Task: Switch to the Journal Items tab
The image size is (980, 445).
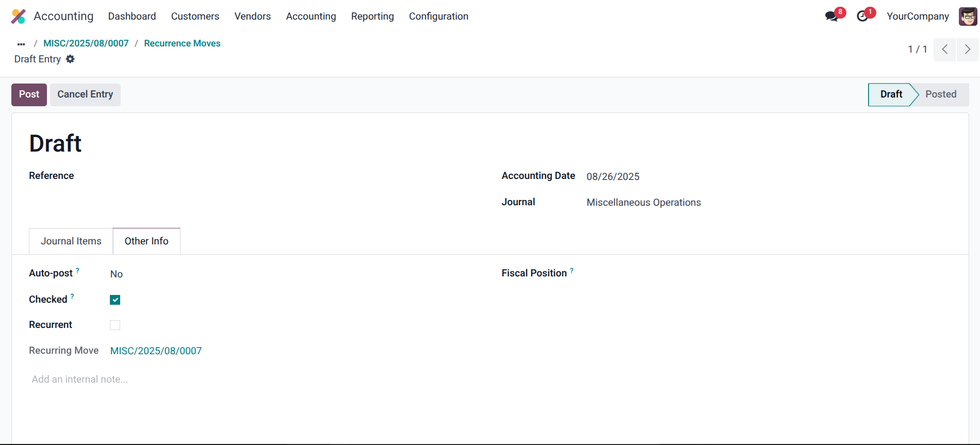Action: click(71, 241)
